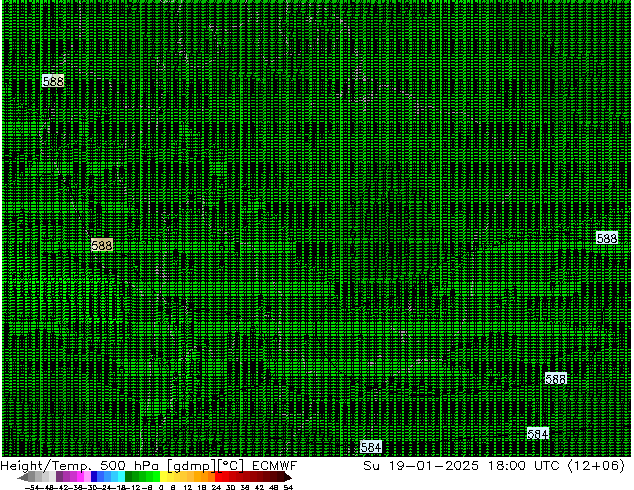Viewport: 634px width, 490px height.
Task: Select the light pink legend swatch
Action: pyautogui.click(x=87, y=477)
